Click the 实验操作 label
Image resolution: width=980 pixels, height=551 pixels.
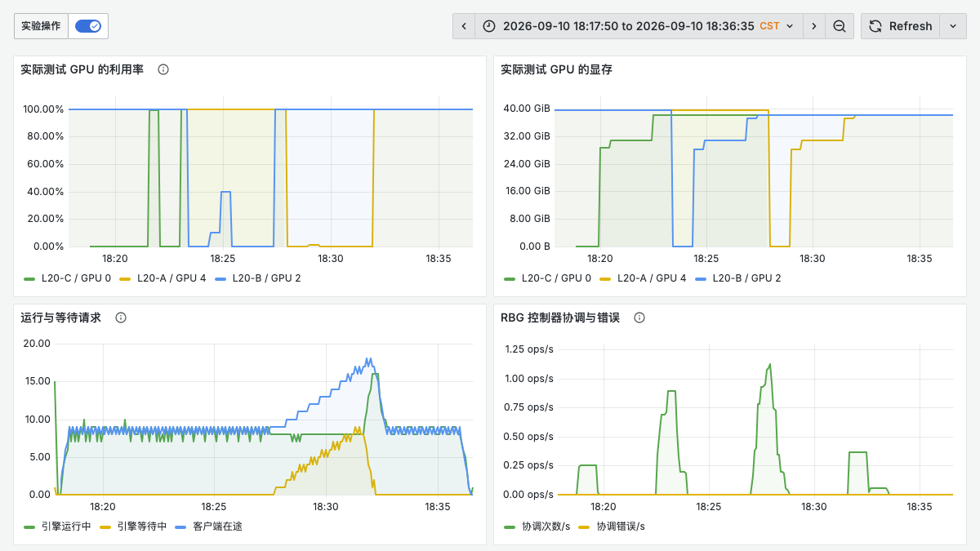pyautogui.click(x=41, y=26)
